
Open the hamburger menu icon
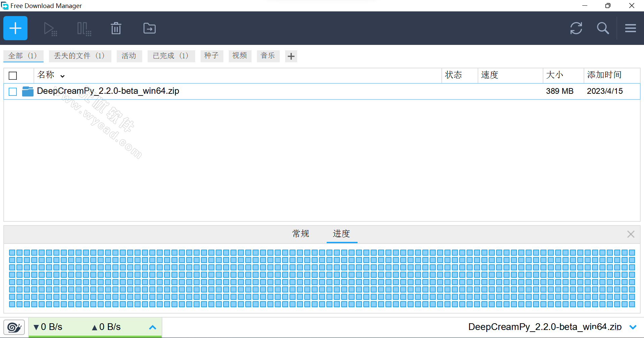[630, 28]
